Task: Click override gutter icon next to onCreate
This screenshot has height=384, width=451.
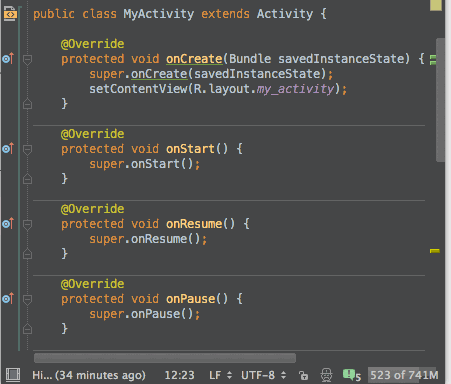Action: click(x=8, y=59)
